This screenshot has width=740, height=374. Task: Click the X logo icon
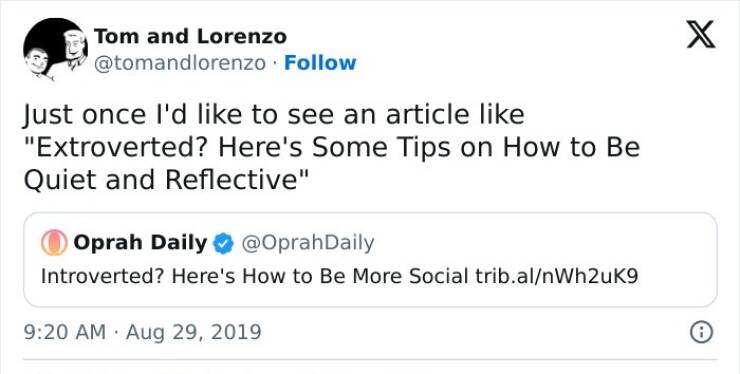tap(701, 34)
